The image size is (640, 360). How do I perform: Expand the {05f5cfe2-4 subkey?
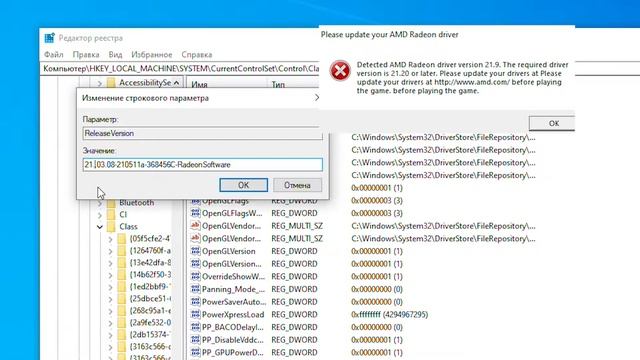click(x=111, y=239)
